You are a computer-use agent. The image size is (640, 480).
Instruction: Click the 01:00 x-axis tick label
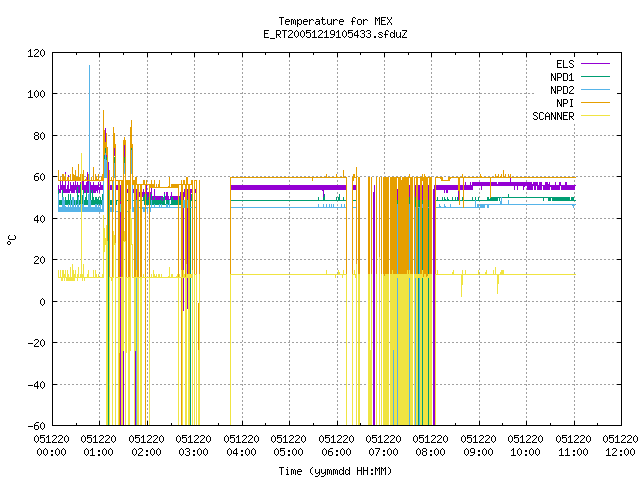coord(98,452)
